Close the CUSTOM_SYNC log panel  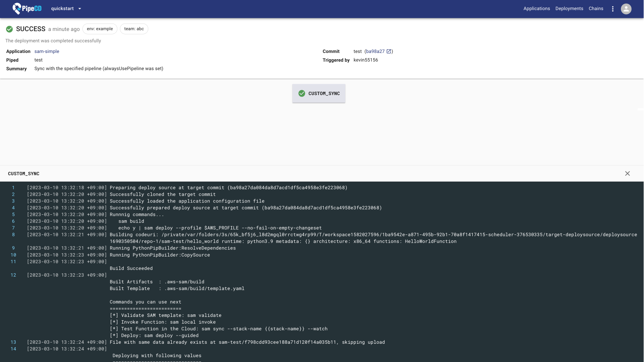point(627,173)
